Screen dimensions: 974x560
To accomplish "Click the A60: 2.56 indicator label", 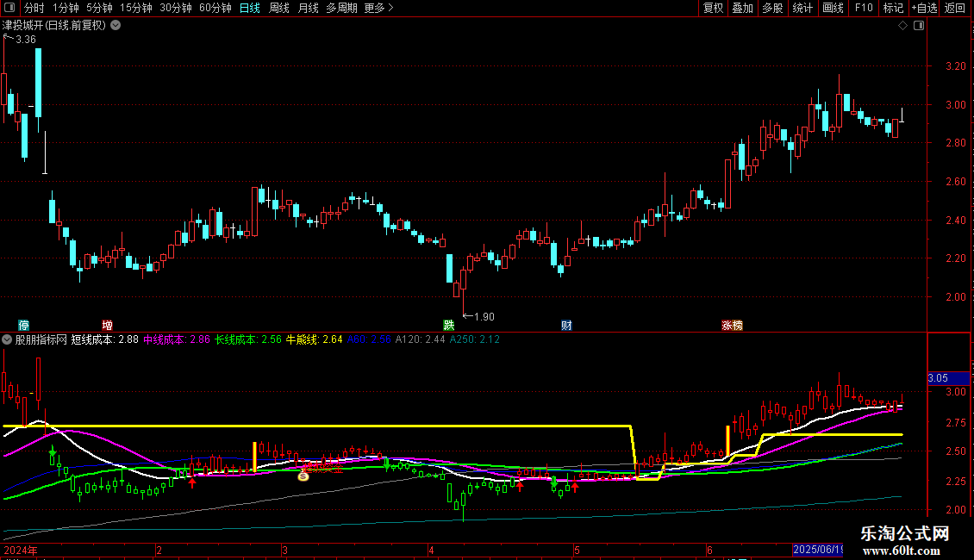I will click(x=369, y=339).
